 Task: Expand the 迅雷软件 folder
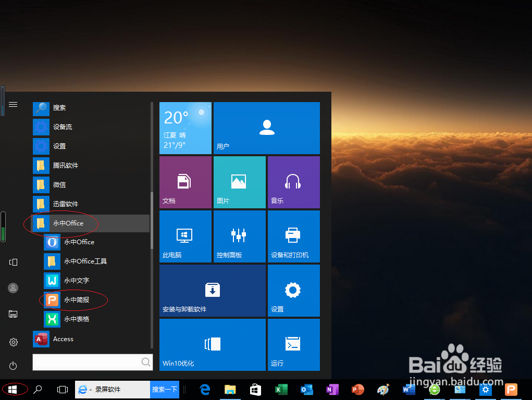click(x=91, y=204)
